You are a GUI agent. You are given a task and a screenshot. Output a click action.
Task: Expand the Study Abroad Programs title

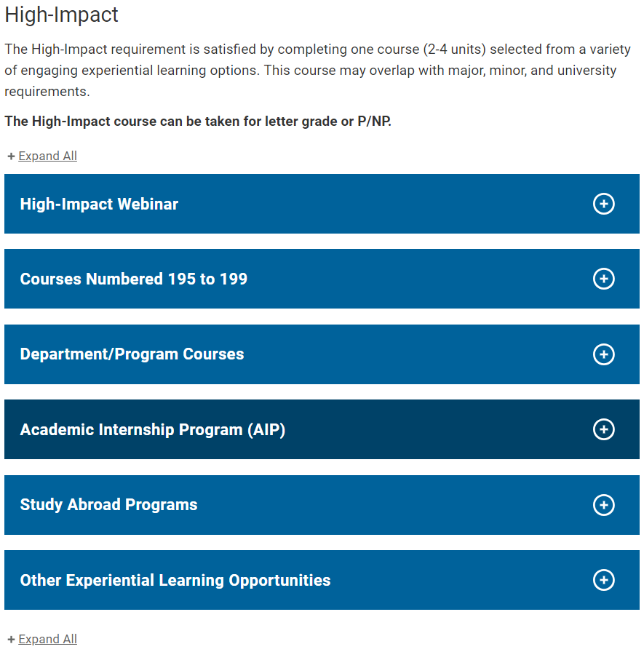coord(108,505)
